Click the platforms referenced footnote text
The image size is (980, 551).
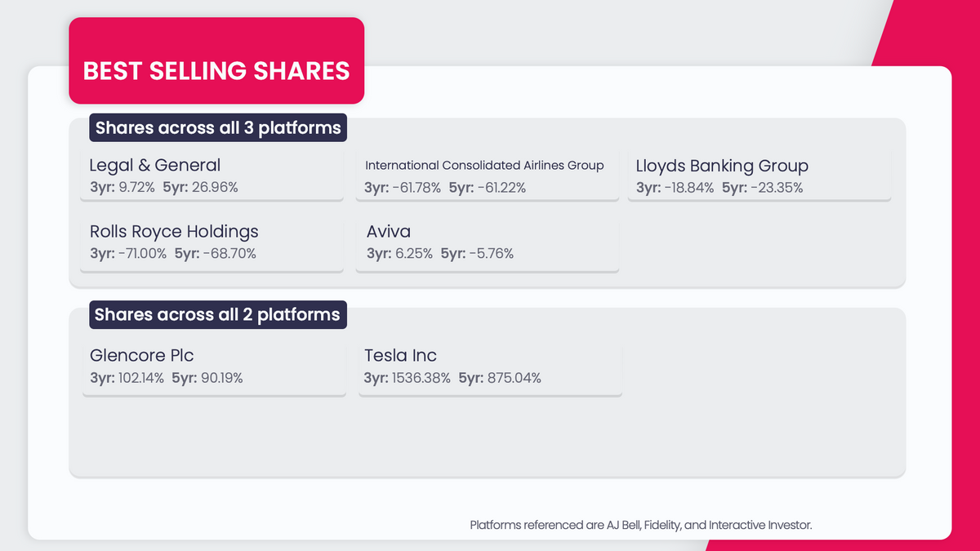(x=641, y=525)
